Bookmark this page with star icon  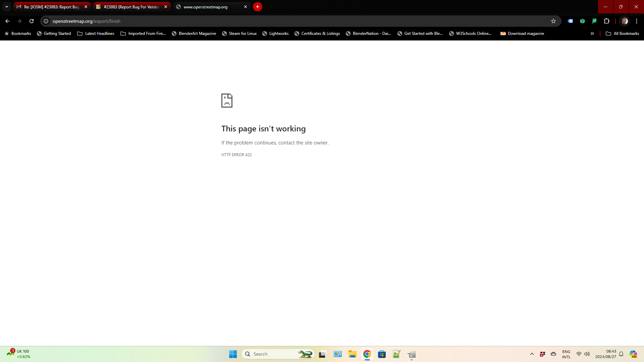[553, 21]
